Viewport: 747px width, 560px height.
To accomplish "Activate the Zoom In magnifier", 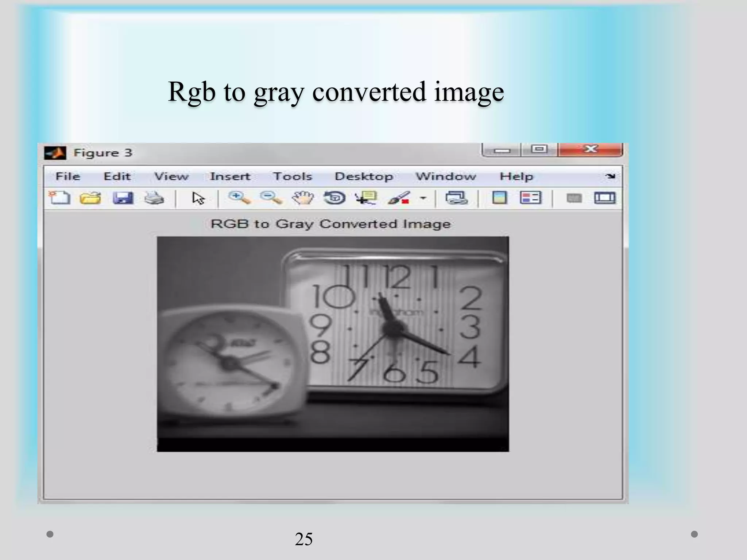I will pos(239,198).
